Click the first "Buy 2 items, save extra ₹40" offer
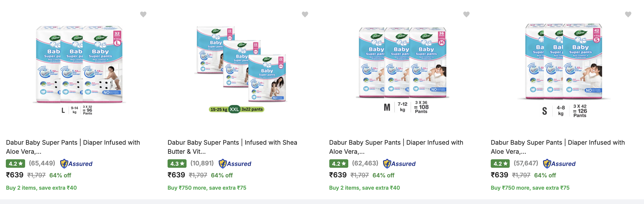The width and height of the screenshot is (644, 204). click(41, 188)
